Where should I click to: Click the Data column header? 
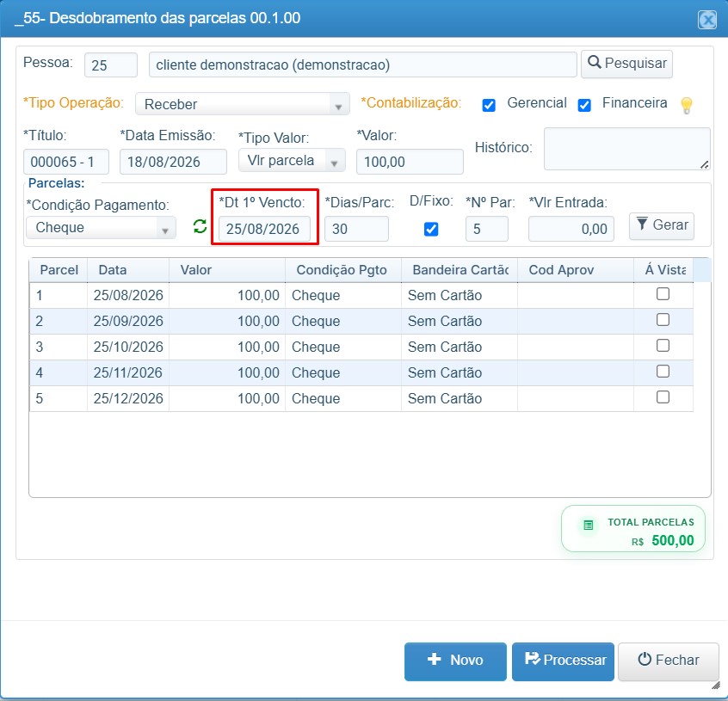(128, 270)
